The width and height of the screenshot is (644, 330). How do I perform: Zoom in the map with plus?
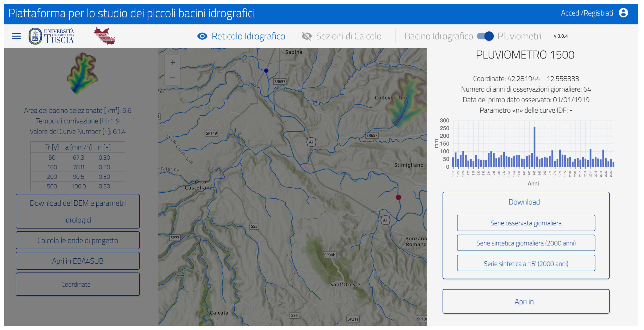point(172,63)
